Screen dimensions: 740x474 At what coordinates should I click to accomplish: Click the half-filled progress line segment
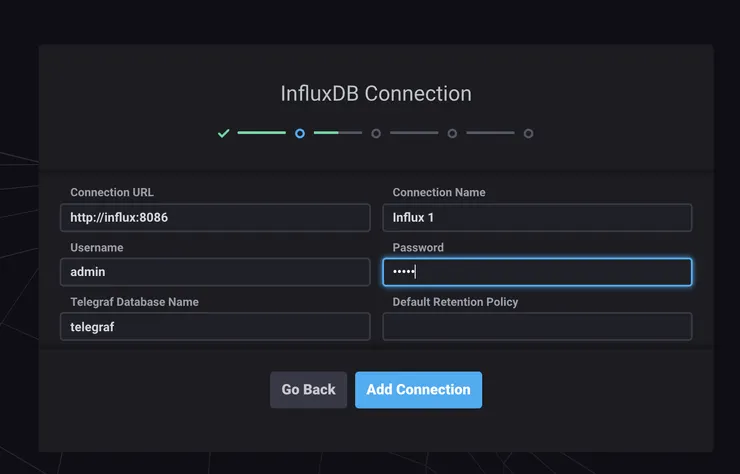click(338, 133)
